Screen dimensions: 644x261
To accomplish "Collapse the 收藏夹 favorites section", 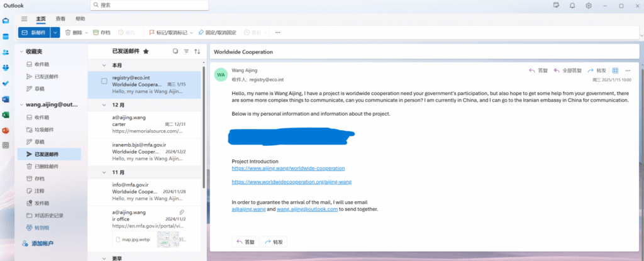I will click(21, 51).
